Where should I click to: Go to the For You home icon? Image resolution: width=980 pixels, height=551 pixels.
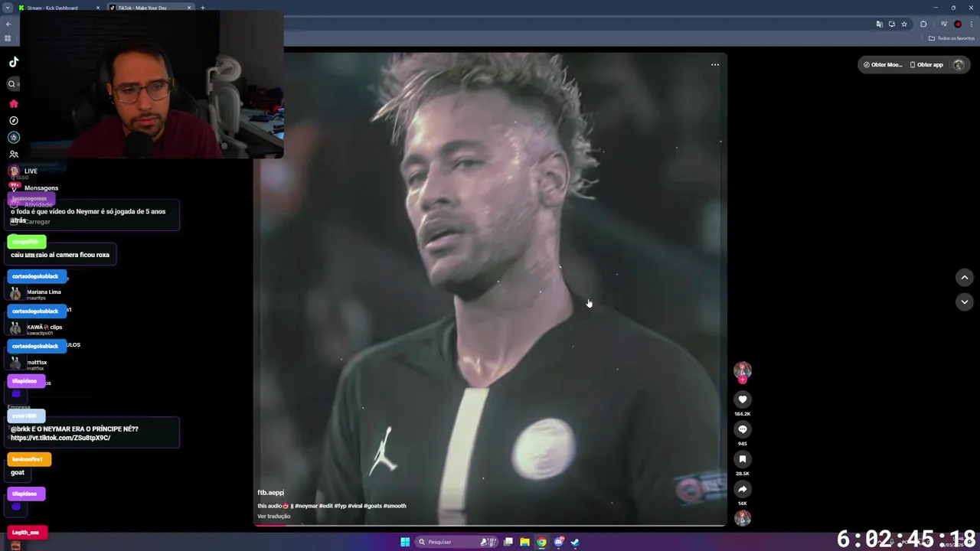tap(14, 103)
